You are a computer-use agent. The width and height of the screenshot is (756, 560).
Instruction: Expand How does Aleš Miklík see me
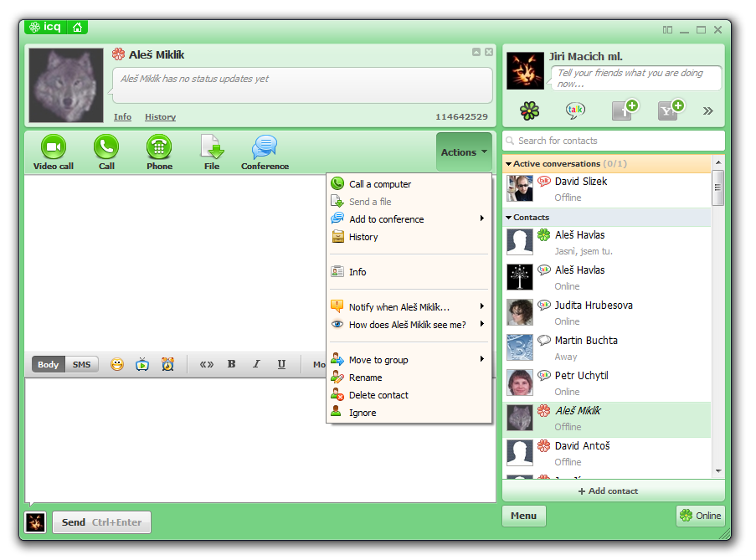click(409, 325)
